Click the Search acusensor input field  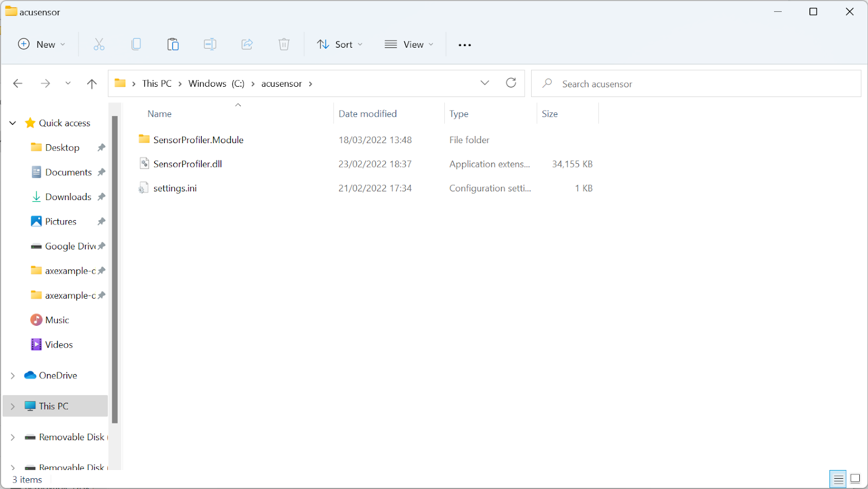[x=696, y=83]
